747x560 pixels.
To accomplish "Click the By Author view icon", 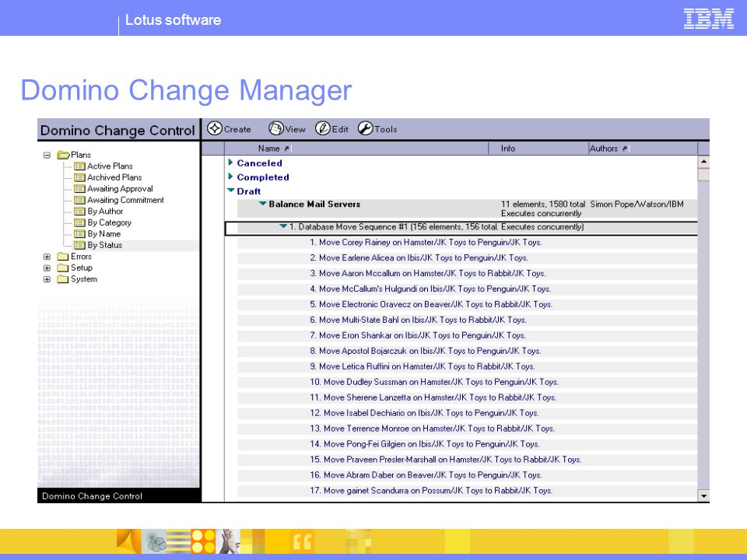I will point(79,212).
